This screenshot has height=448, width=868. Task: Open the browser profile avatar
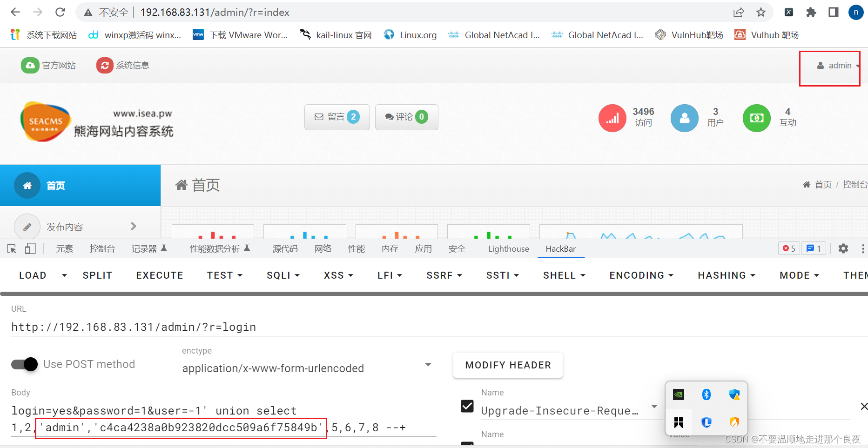[x=856, y=13]
